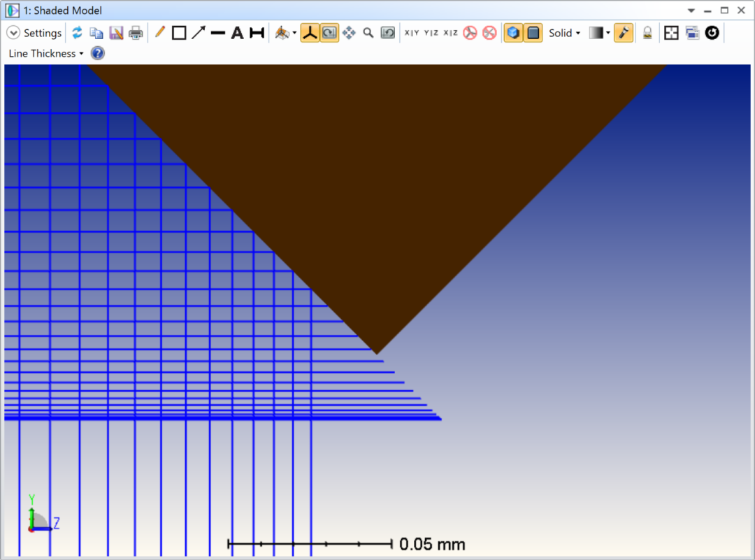This screenshot has width=755, height=560.
Task: Open the Solid display mode dropdown
Action: click(x=564, y=33)
